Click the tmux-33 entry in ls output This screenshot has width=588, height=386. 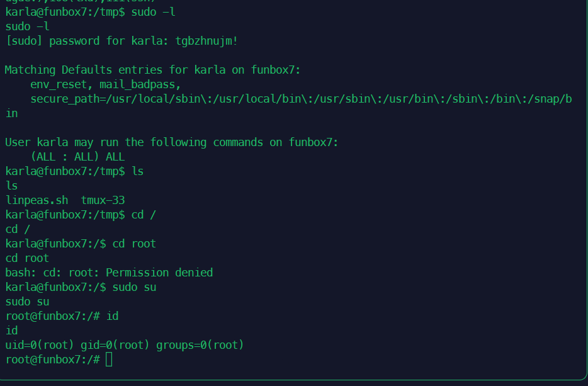coord(103,200)
